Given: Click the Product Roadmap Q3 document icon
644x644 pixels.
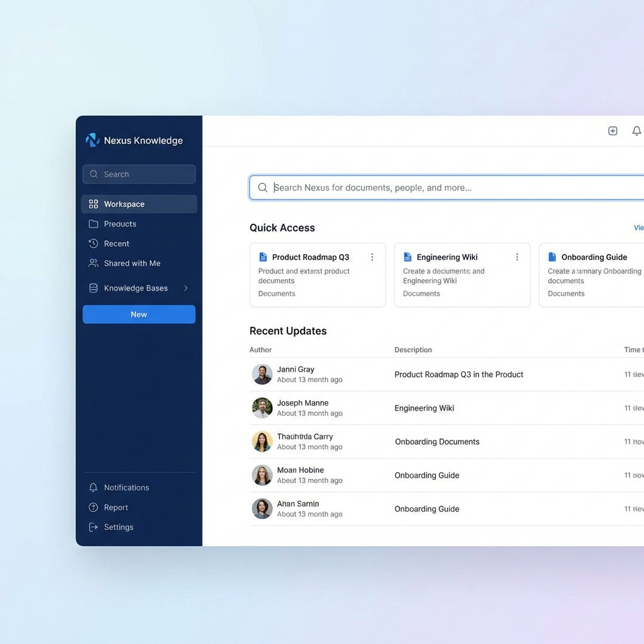Looking at the screenshot, I should 263,257.
